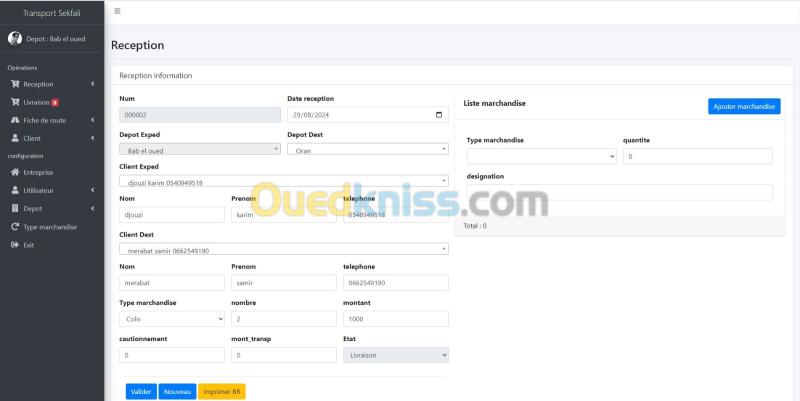
Task: Toggle the sidebar with the hamburger icon
Action: point(117,11)
